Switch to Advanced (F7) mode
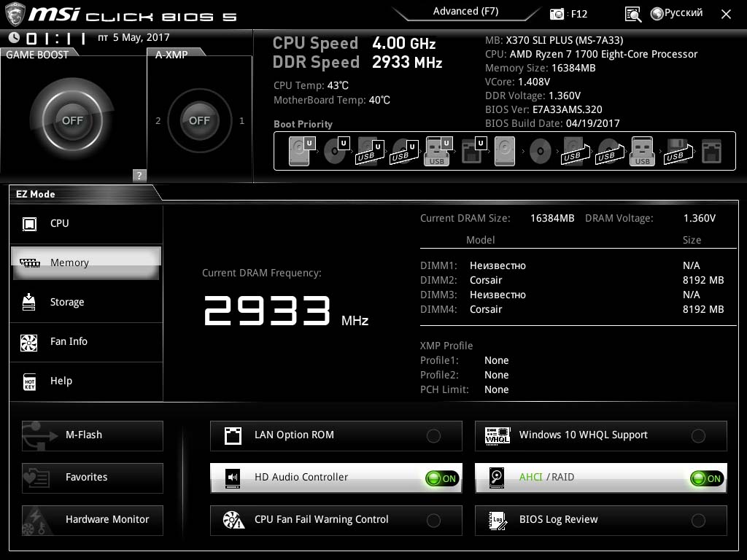Image resolution: width=747 pixels, height=560 pixels. (466, 12)
